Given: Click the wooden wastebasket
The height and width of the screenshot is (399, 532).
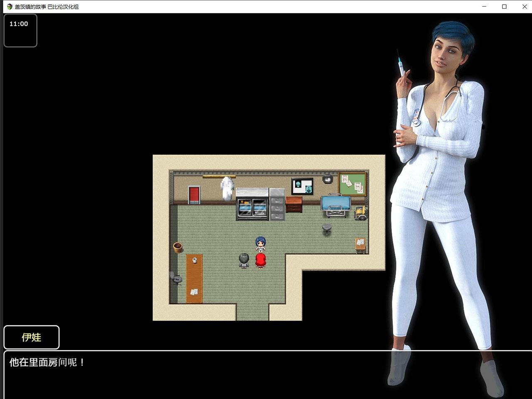Looking at the screenshot, I should click(x=178, y=247).
